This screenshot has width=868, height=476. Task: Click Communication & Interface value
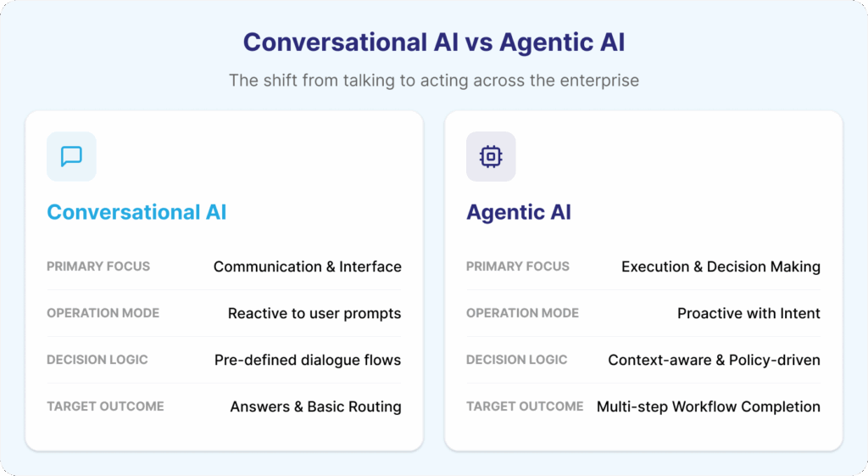(x=307, y=266)
